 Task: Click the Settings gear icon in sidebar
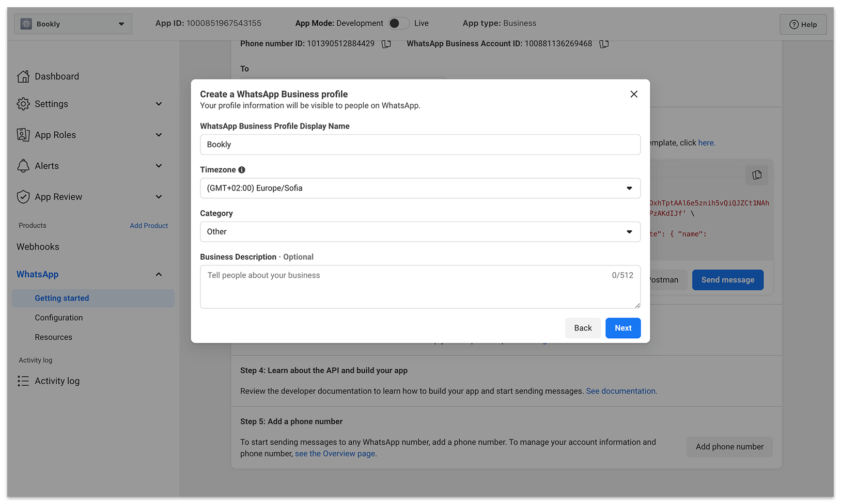click(23, 104)
